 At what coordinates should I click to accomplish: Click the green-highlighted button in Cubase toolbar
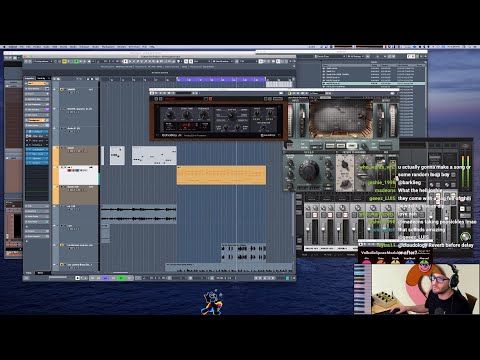point(76,61)
